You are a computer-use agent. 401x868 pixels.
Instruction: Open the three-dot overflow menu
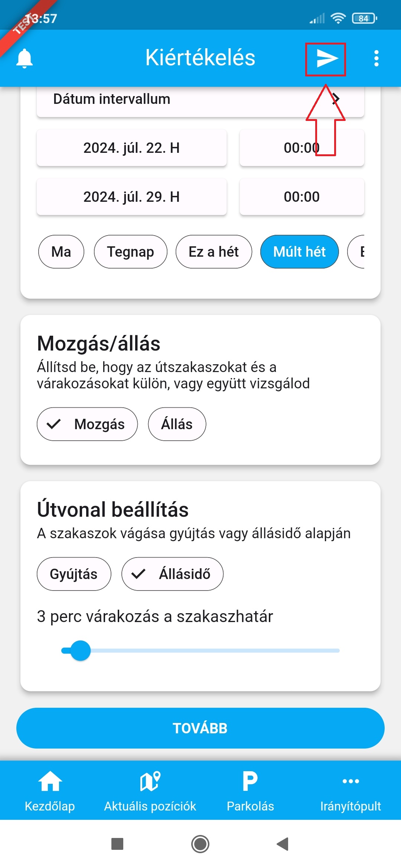pyautogui.click(x=376, y=58)
